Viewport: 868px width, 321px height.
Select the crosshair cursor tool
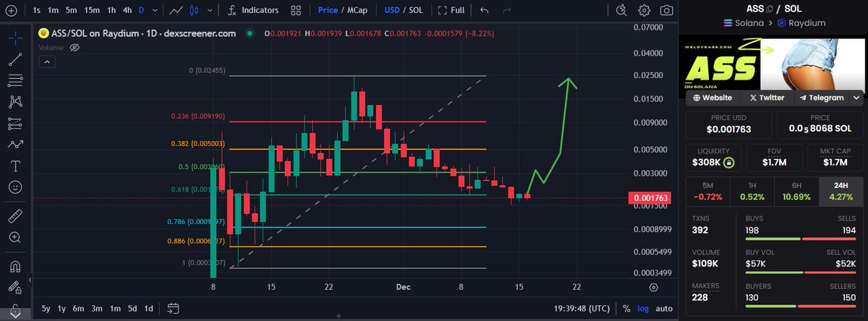[x=15, y=37]
